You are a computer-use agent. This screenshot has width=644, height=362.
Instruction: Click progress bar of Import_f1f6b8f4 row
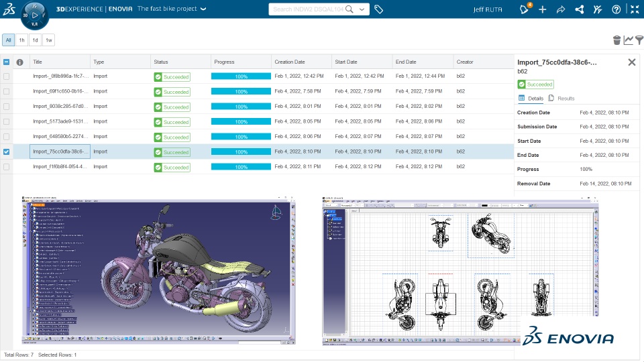(x=241, y=167)
